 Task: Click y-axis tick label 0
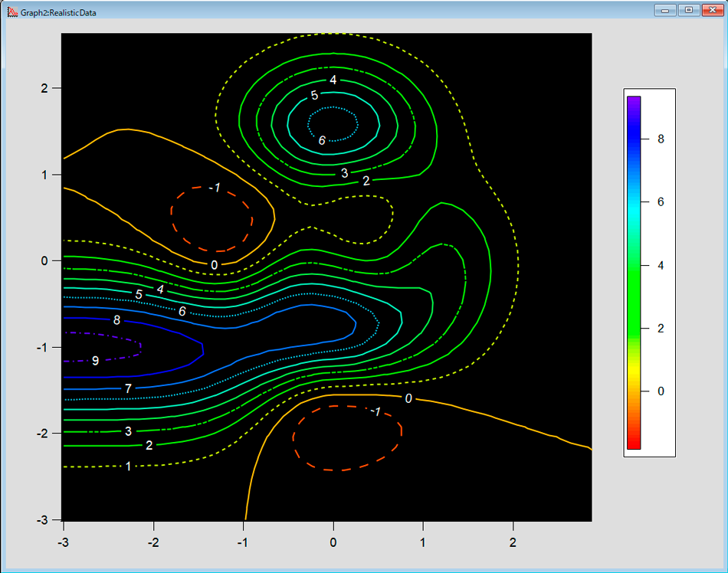coord(44,260)
